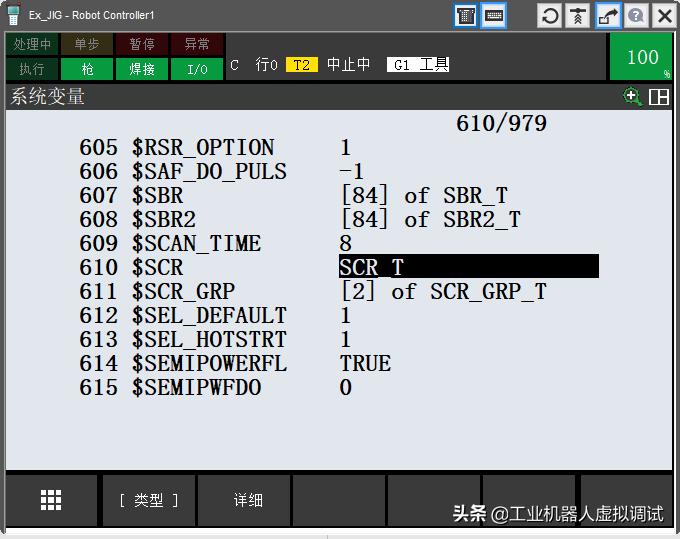
Task: Open the teach pendant view icon
Action: pos(465,16)
